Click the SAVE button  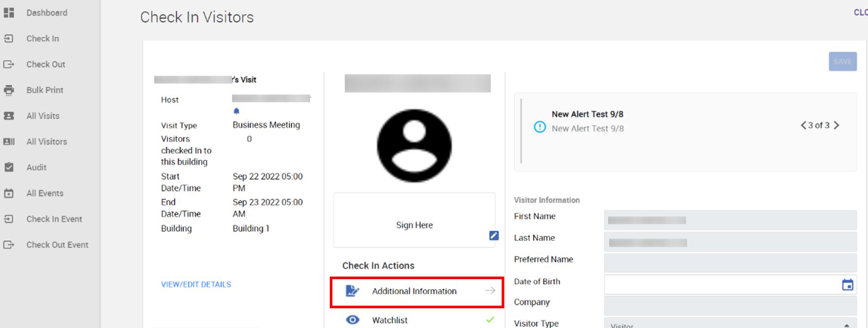point(843,62)
